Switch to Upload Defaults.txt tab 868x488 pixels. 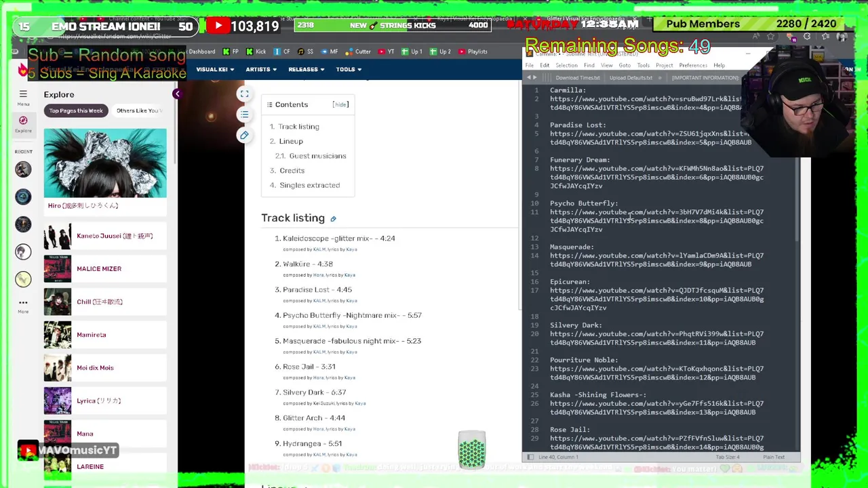[x=631, y=78]
